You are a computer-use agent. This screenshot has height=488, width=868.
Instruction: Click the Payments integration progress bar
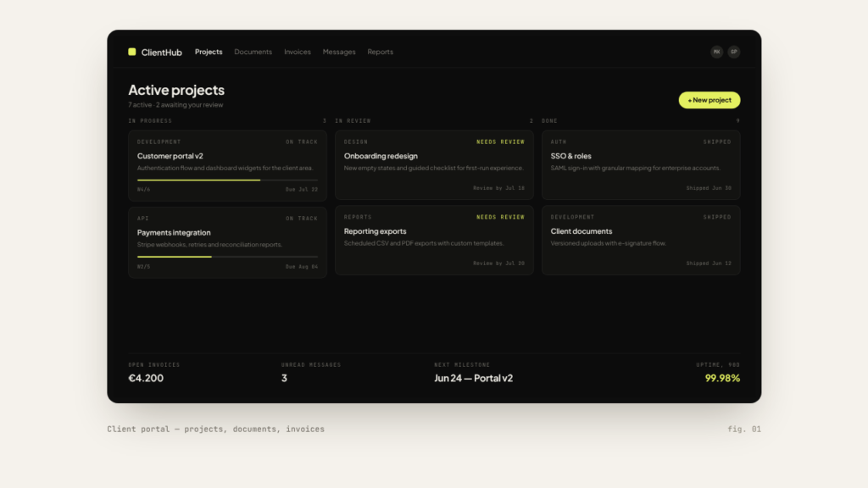(x=227, y=257)
